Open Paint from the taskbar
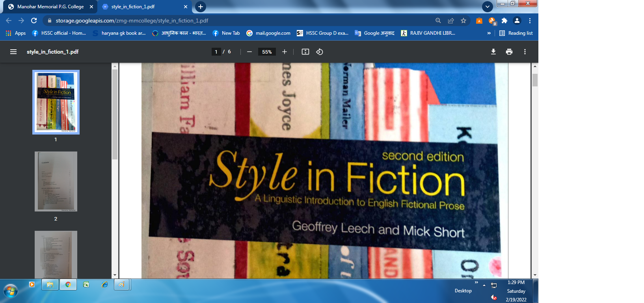 [x=122, y=284]
